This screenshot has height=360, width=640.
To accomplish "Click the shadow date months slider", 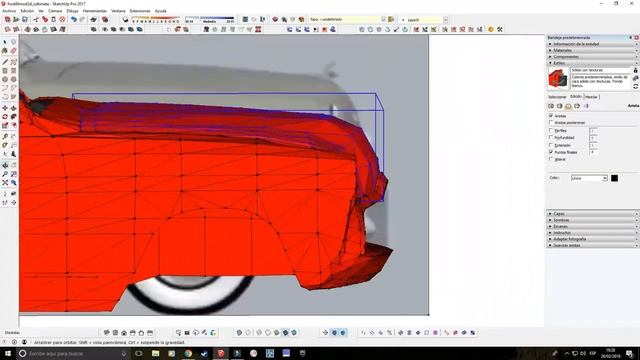I will pos(156,19).
